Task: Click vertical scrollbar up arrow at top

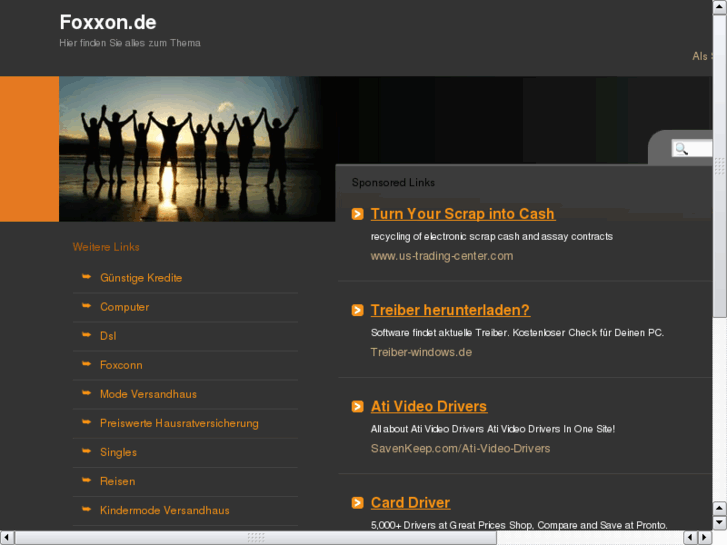Action: tap(720, 7)
